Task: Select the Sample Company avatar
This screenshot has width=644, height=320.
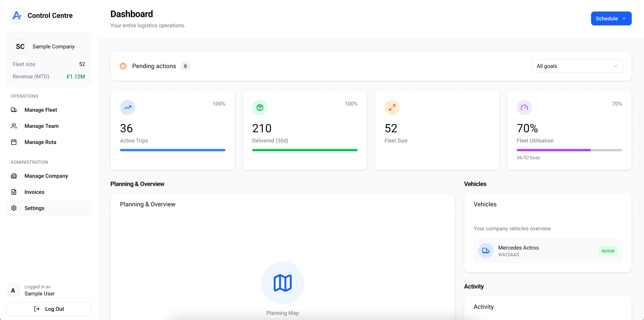Action: tap(20, 46)
